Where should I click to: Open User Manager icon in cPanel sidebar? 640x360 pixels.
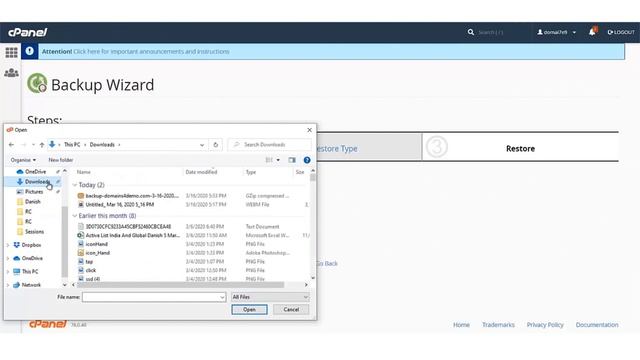click(x=11, y=73)
